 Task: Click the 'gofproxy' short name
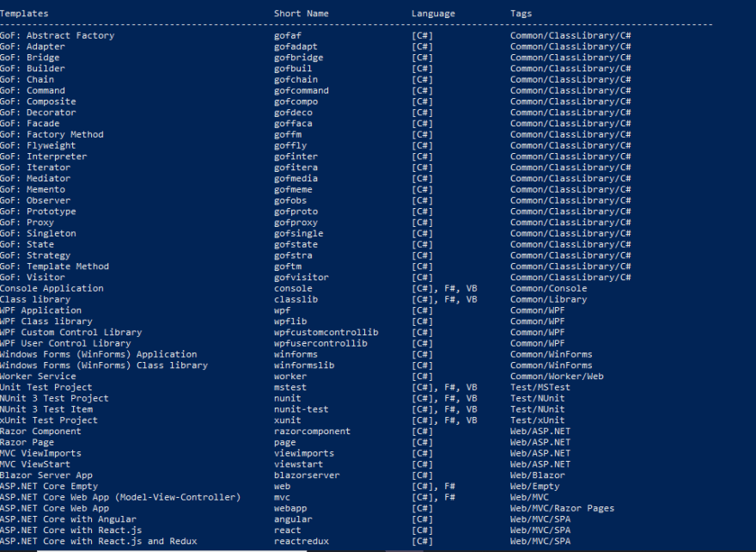(296, 223)
